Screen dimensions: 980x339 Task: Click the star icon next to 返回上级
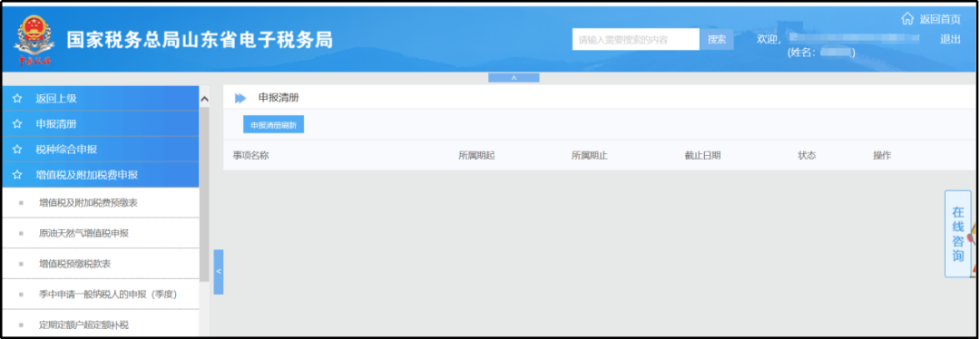point(17,99)
